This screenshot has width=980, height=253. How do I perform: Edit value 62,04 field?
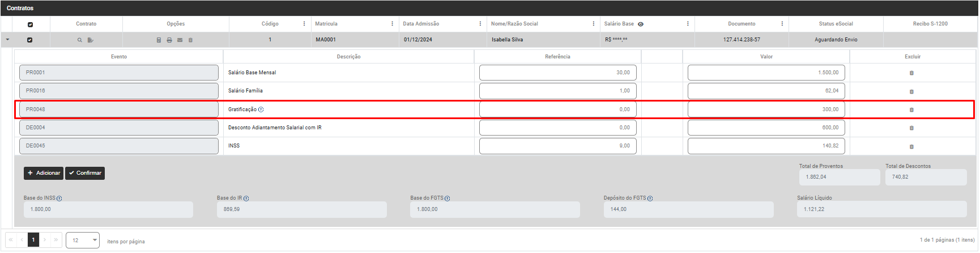coord(766,91)
